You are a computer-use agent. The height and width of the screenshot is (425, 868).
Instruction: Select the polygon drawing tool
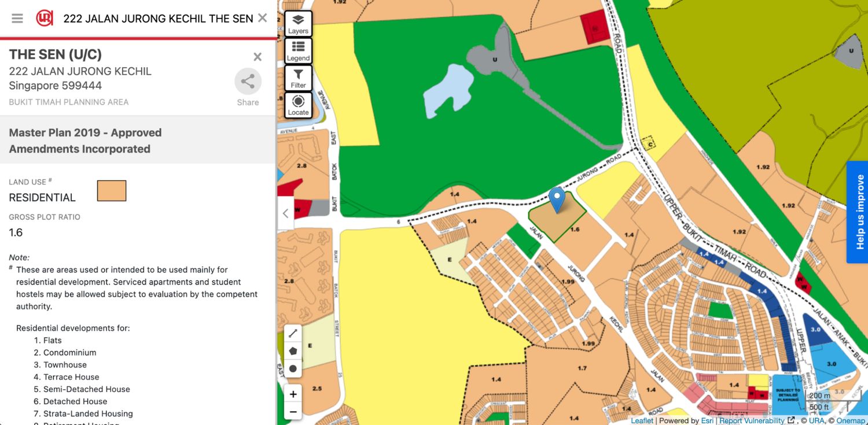pos(293,351)
